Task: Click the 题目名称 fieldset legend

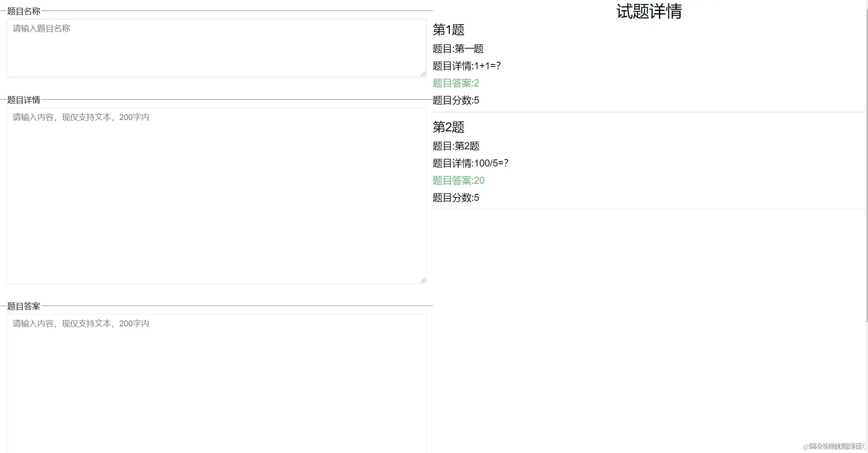Action: (x=23, y=11)
